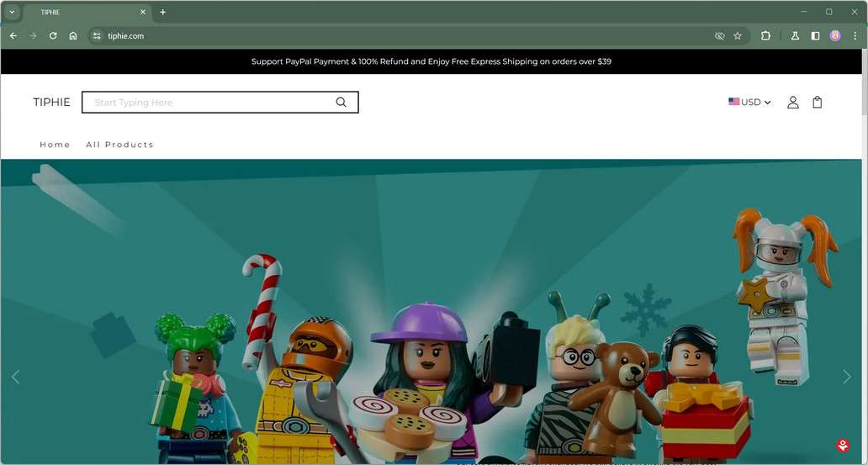This screenshot has width=868, height=465.
Task: Open a new browser tab
Action: [163, 12]
